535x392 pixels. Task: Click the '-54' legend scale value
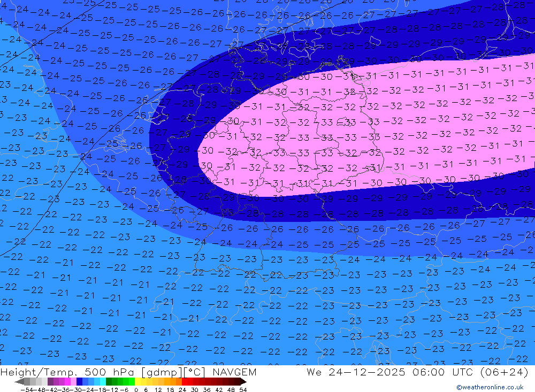(x=27, y=390)
